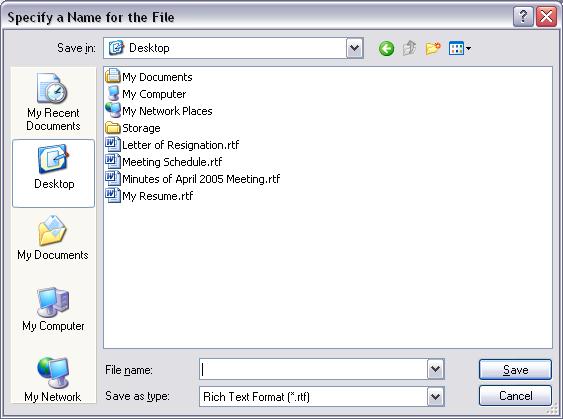Click the context help question mark button
Viewport: 563px width, 419px height.
pos(523,17)
